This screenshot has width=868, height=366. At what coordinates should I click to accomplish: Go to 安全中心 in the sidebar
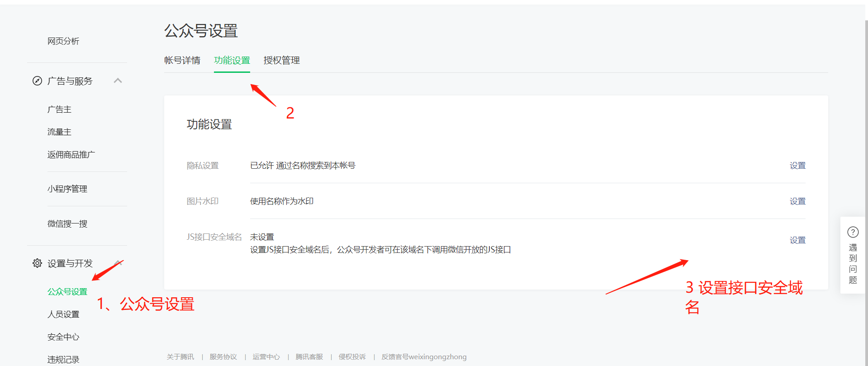click(x=63, y=337)
